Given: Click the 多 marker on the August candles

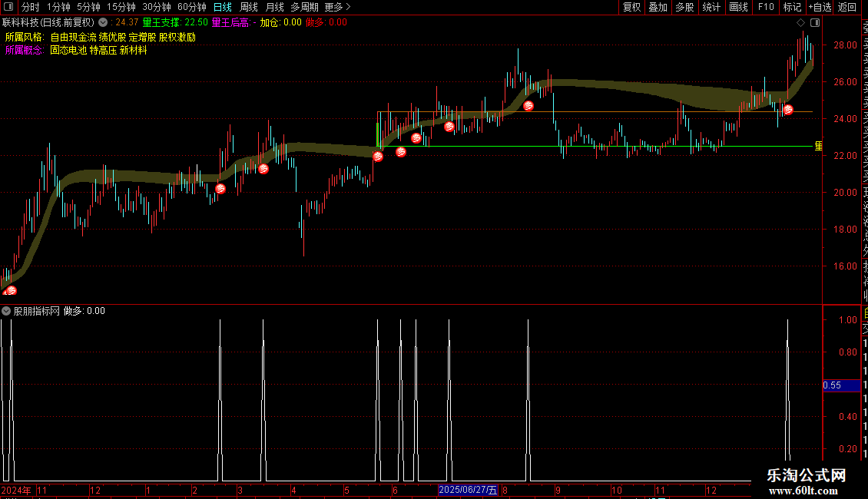Looking at the screenshot, I should coord(528,106).
